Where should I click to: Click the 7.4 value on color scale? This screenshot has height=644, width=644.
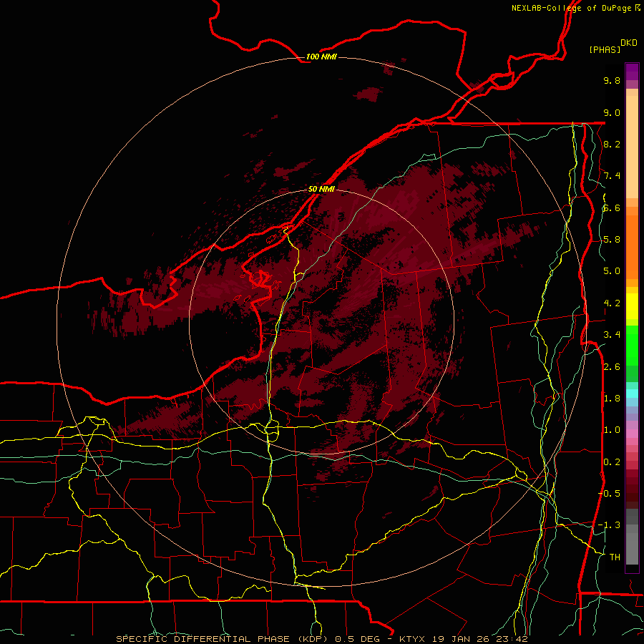[612, 176]
